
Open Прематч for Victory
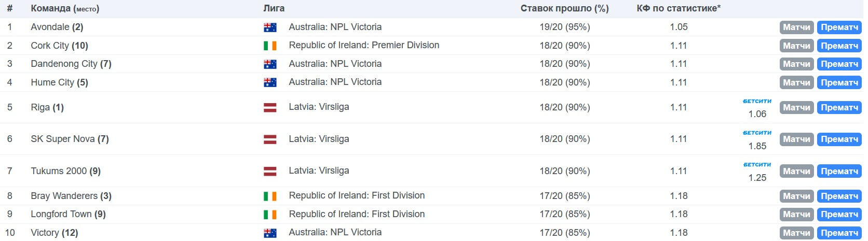839,233
